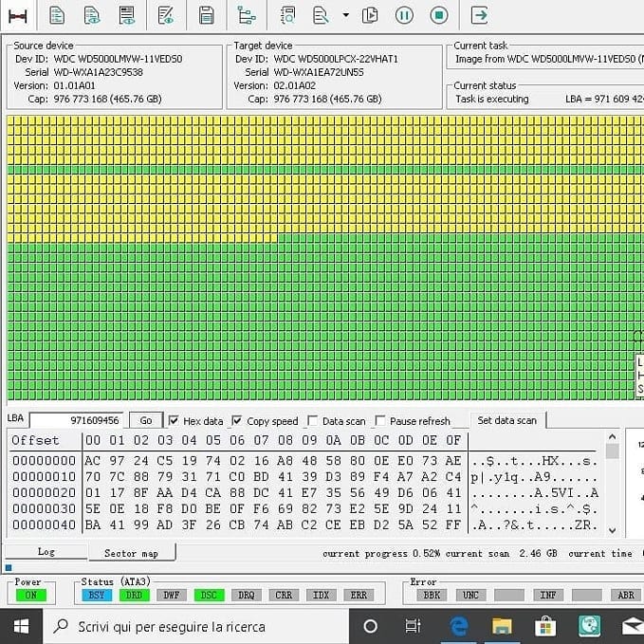
Task: Click the hex view scrollbar thumb
Action: tap(613, 451)
